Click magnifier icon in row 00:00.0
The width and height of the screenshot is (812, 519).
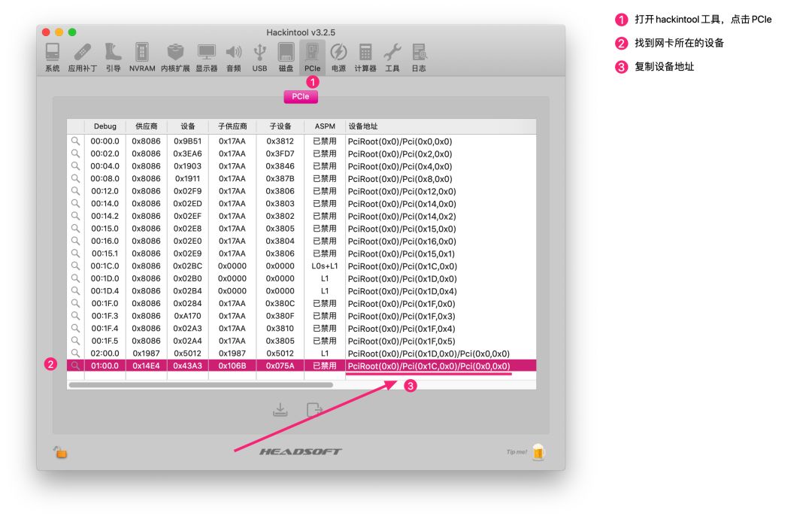tap(76, 141)
